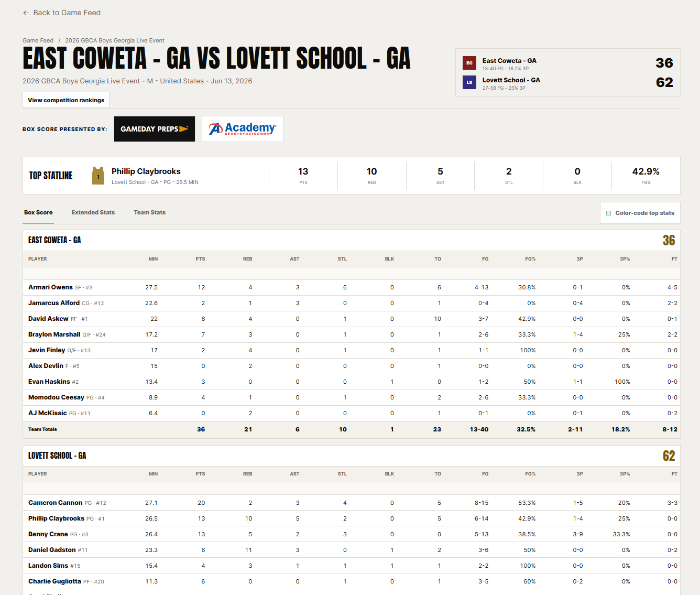Open Cameron Cannon player profile

coord(56,503)
